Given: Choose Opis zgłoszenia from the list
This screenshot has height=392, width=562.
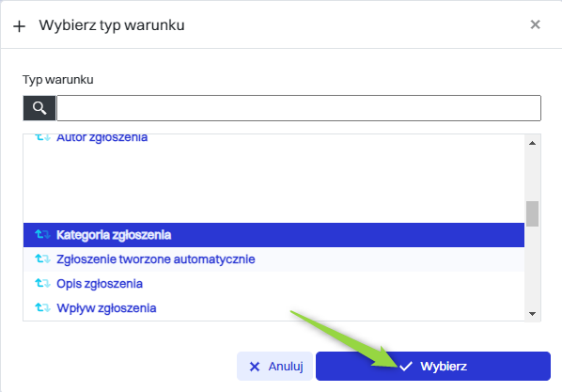Looking at the screenshot, I should (273, 284).
